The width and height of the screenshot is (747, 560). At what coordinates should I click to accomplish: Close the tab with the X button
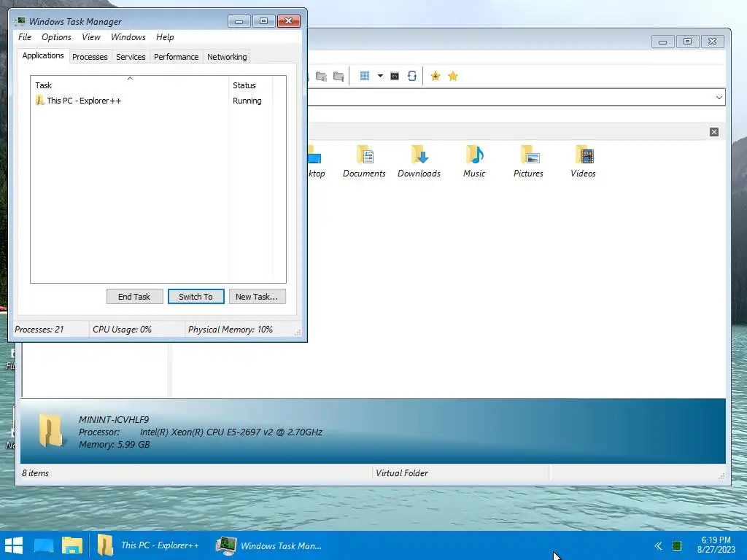click(x=714, y=132)
